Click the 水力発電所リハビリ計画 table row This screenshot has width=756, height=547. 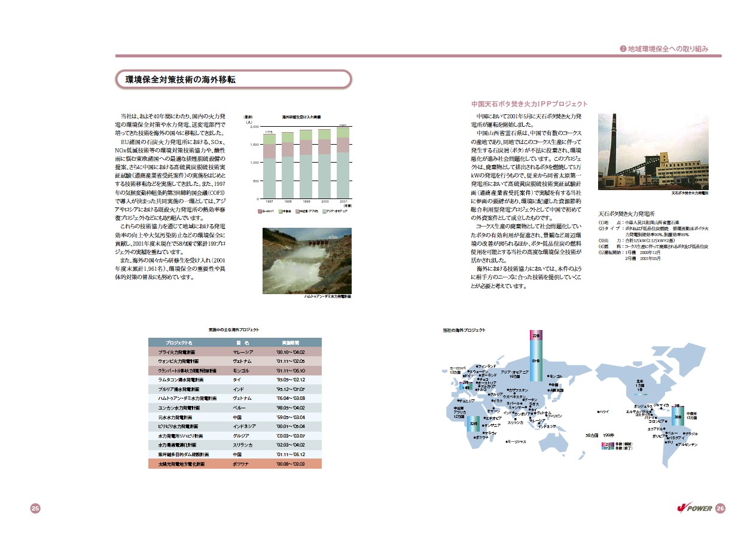(x=235, y=436)
